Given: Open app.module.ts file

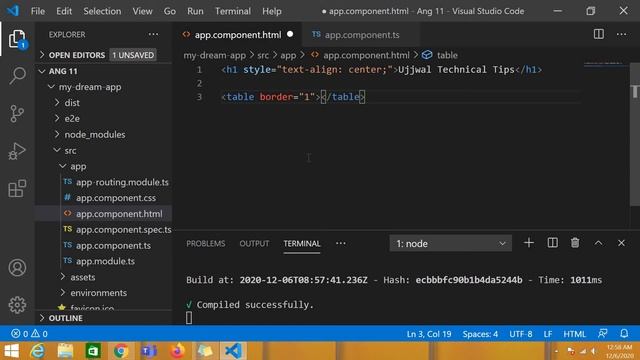Looking at the screenshot, I should point(104,261).
